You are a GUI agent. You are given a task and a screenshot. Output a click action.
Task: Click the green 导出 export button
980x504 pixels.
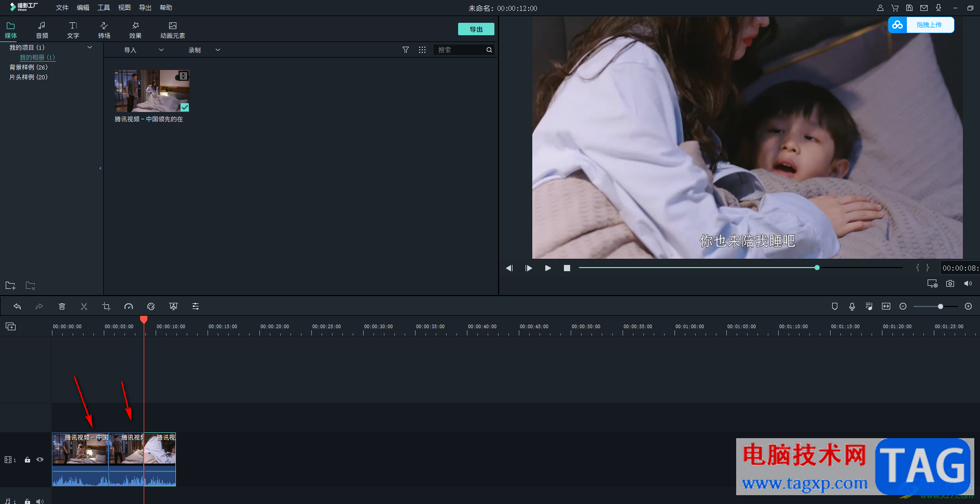click(x=476, y=29)
